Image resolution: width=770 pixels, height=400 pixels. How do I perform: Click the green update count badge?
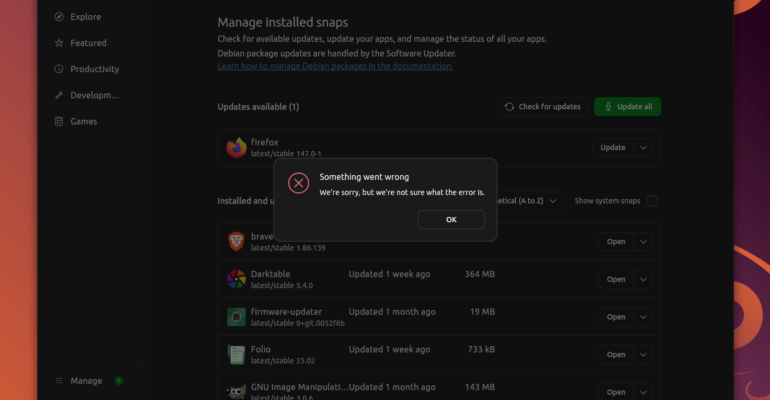pos(118,381)
